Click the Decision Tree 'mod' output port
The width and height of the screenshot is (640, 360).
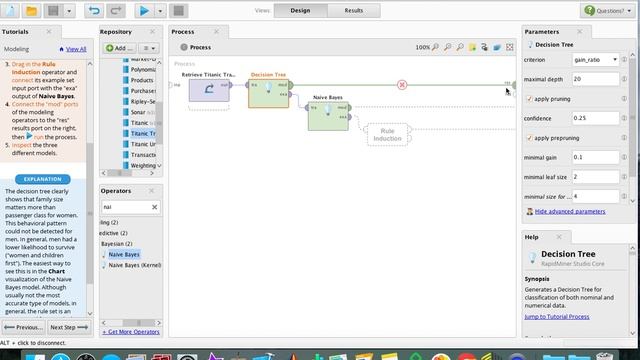[x=290, y=85]
